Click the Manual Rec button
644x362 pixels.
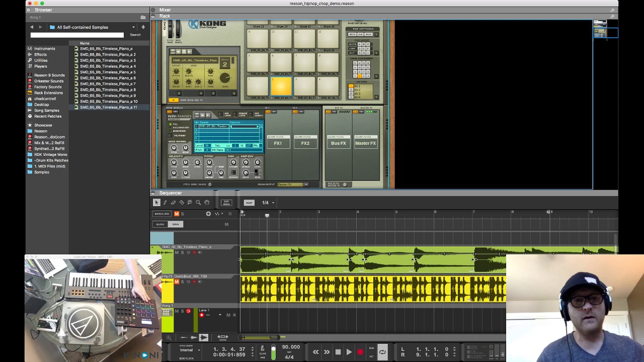162,214
